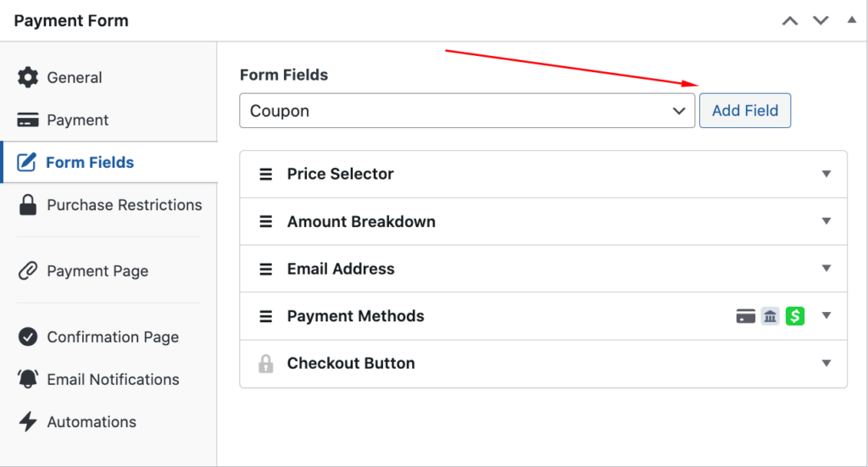The width and height of the screenshot is (868, 467).
Task: Click the Payment Page paperclip icon
Action: click(28, 271)
